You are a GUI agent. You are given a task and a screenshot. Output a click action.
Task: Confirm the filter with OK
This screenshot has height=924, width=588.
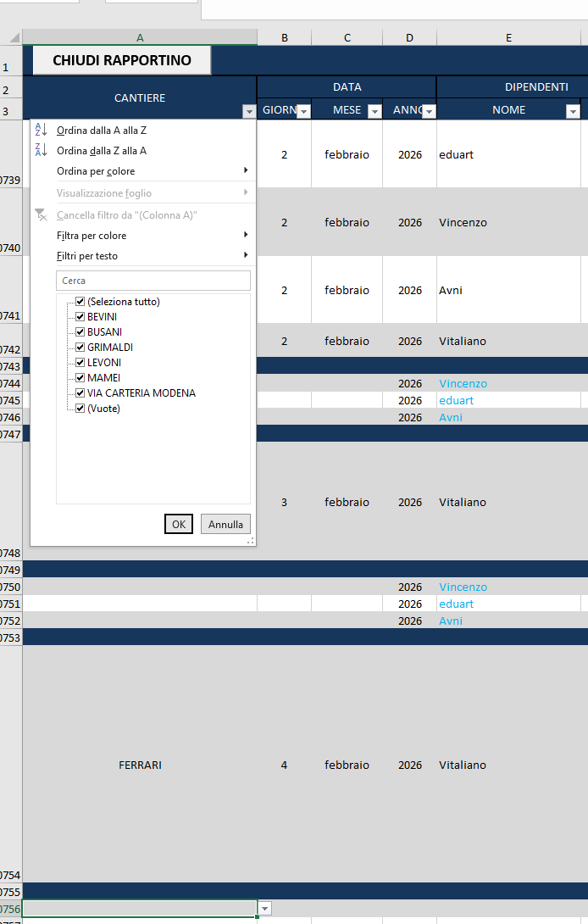[x=179, y=524]
